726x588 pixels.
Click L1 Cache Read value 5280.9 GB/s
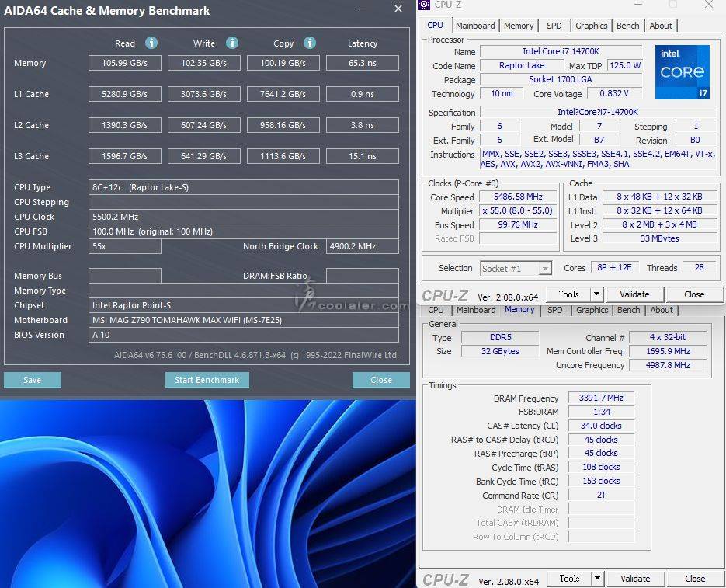coord(125,94)
